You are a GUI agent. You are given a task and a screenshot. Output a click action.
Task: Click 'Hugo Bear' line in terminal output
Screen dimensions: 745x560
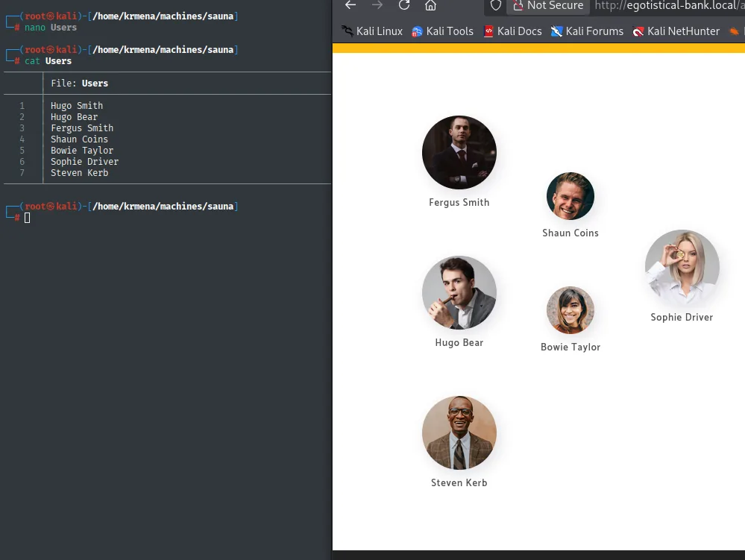point(74,117)
